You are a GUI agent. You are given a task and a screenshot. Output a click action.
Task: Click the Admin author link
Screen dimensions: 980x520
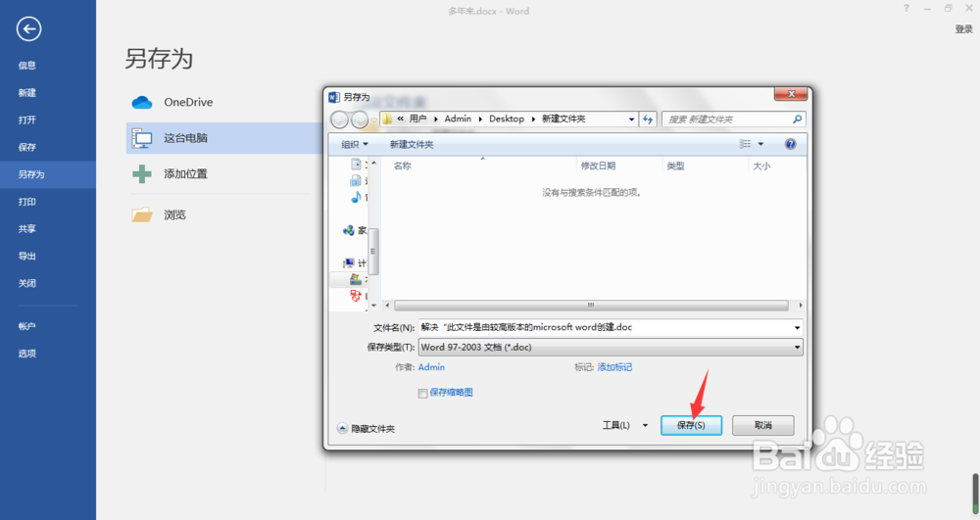431,367
